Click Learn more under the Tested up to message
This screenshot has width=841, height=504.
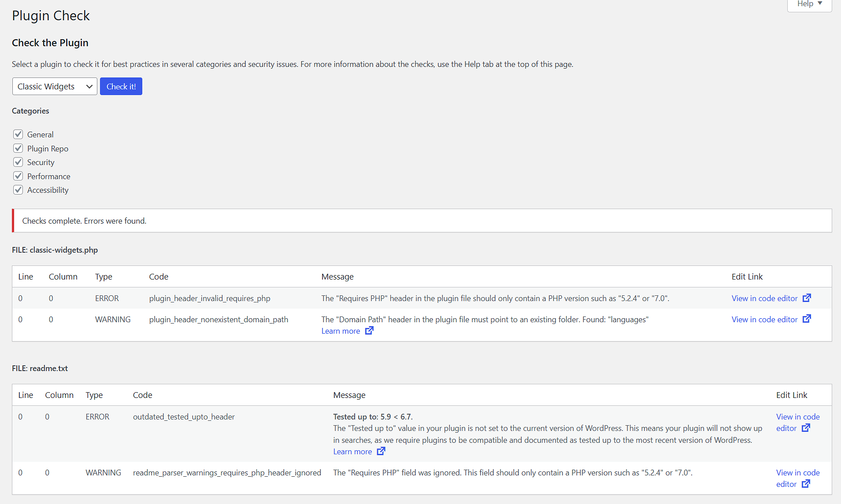tap(352, 451)
